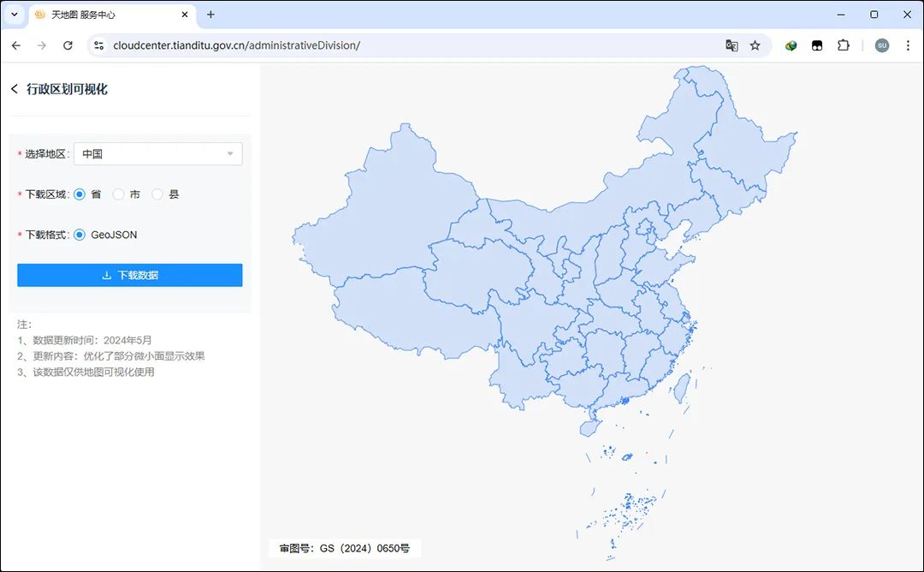Click the browser forward arrow

point(42,45)
